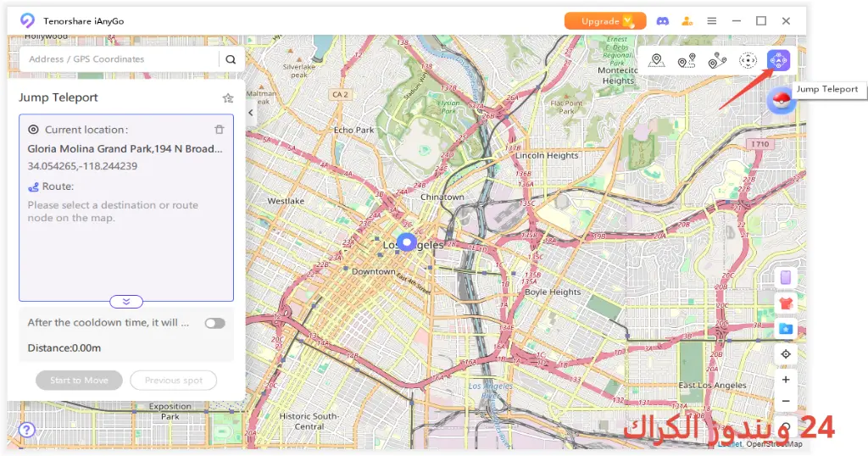Image resolution: width=868 pixels, height=456 pixels.
Task: Collapse the side panel with left chevron
Action: (x=251, y=113)
